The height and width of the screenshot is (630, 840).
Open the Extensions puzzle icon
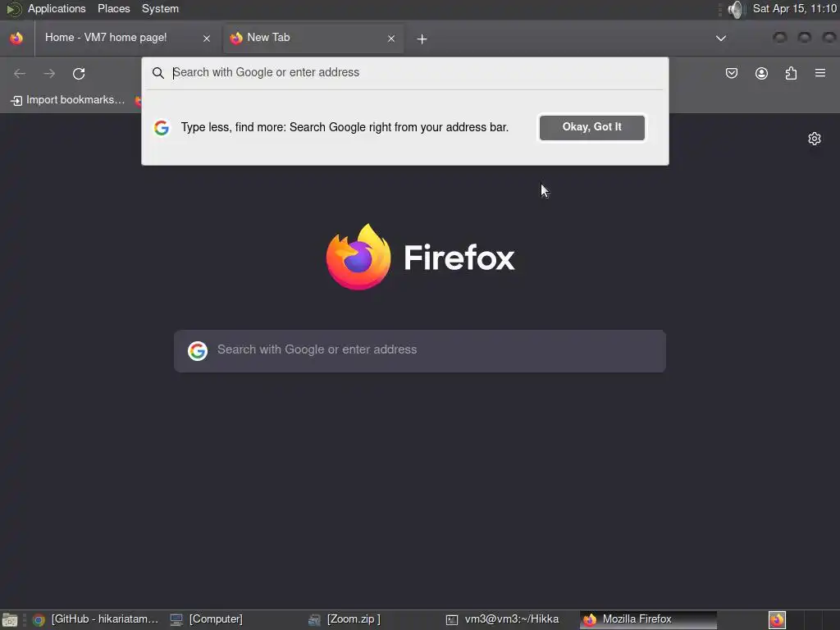[791, 73]
